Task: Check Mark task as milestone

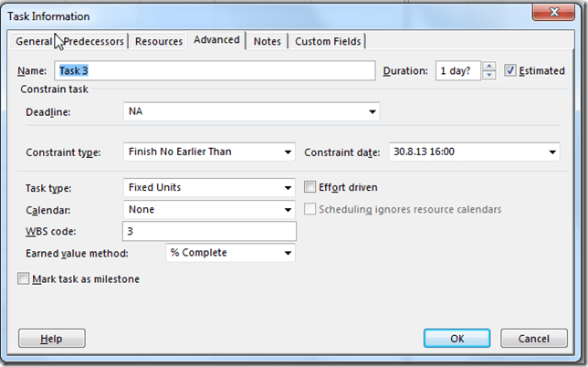Action: pyautogui.click(x=24, y=279)
